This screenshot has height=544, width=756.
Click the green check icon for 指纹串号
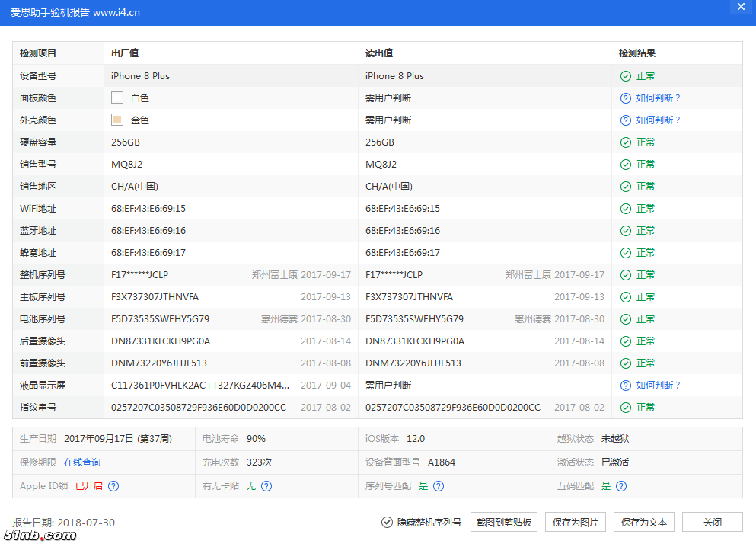pyautogui.click(x=625, y=407)
